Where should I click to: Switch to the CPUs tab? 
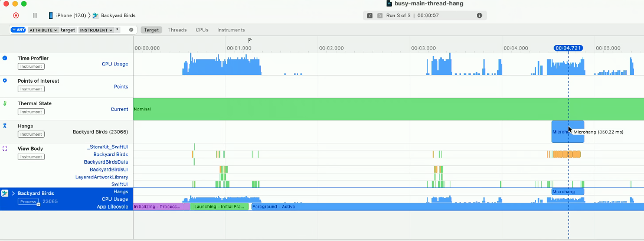point(202,30)
